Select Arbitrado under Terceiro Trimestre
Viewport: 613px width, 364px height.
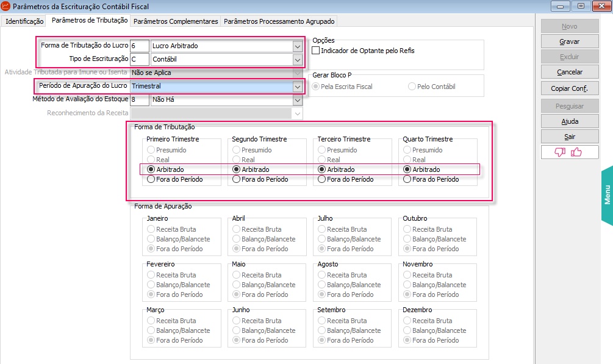pyautogui.click(x=321, y=170)
